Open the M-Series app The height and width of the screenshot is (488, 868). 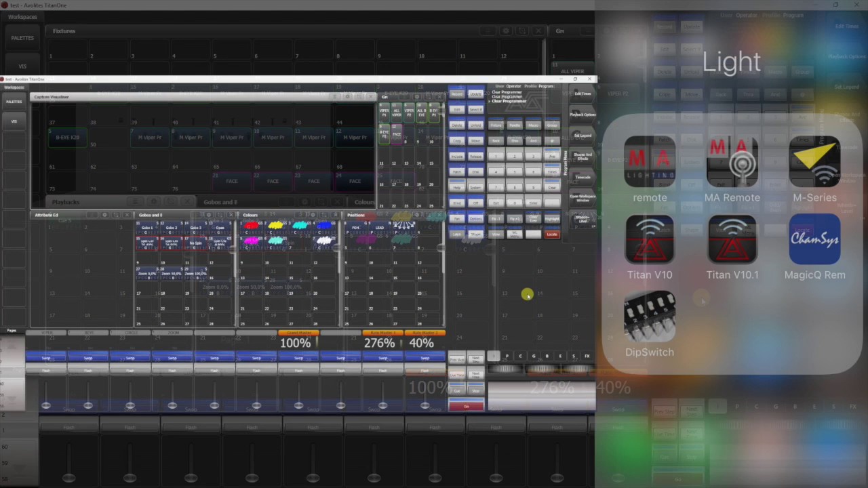[814, 162]
